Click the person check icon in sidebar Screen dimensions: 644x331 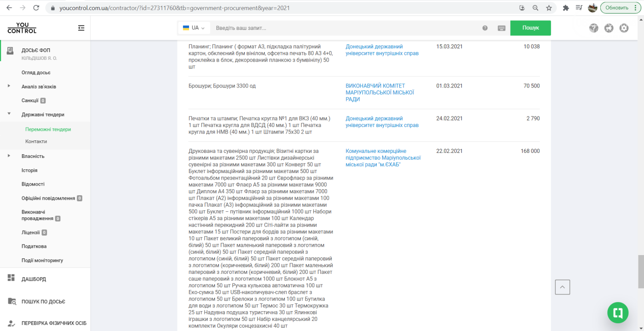(12, 323)
